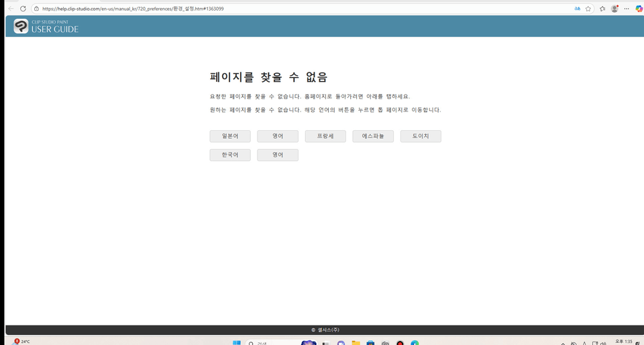Click the Clip Studio Paint logo icon
This screenshot has width=644, height=345.
tap(21, 26)
